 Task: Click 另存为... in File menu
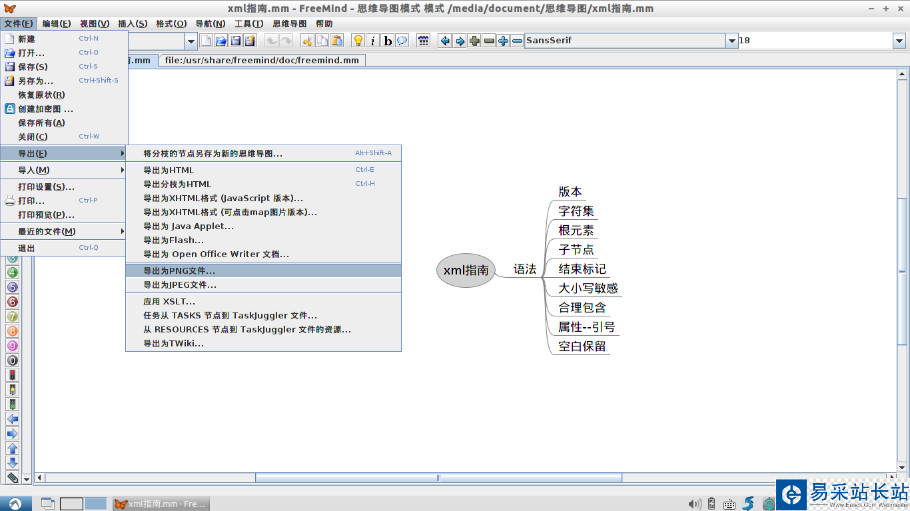coord(63,81)
